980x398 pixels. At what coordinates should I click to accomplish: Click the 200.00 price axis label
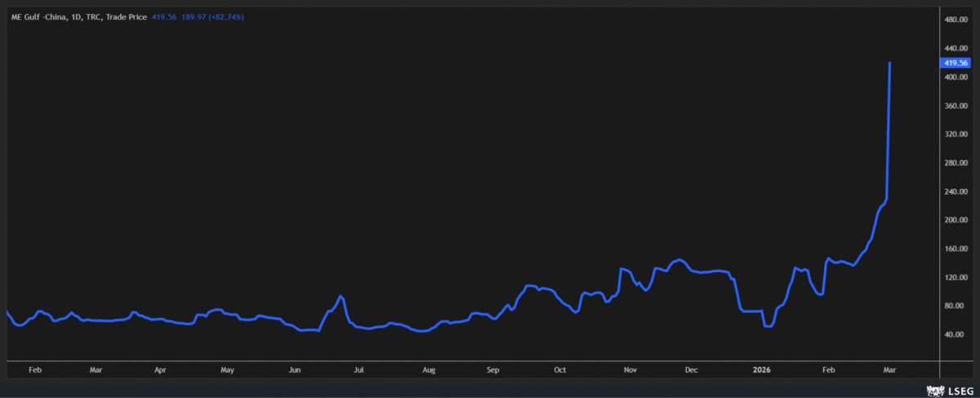tap(955, 220)
